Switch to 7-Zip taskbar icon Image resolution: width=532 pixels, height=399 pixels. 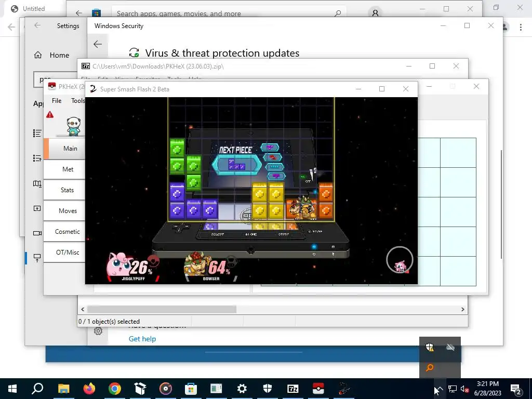pyautogui.click(x=293, y=389)
